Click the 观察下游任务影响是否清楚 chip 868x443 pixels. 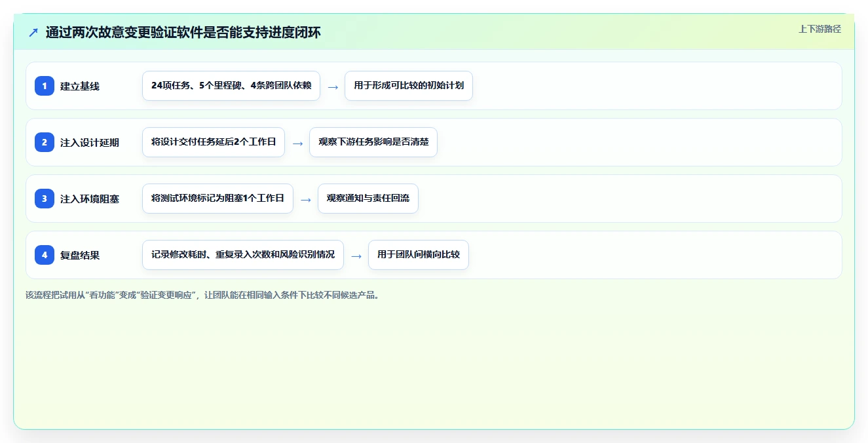tap(373, 142)
